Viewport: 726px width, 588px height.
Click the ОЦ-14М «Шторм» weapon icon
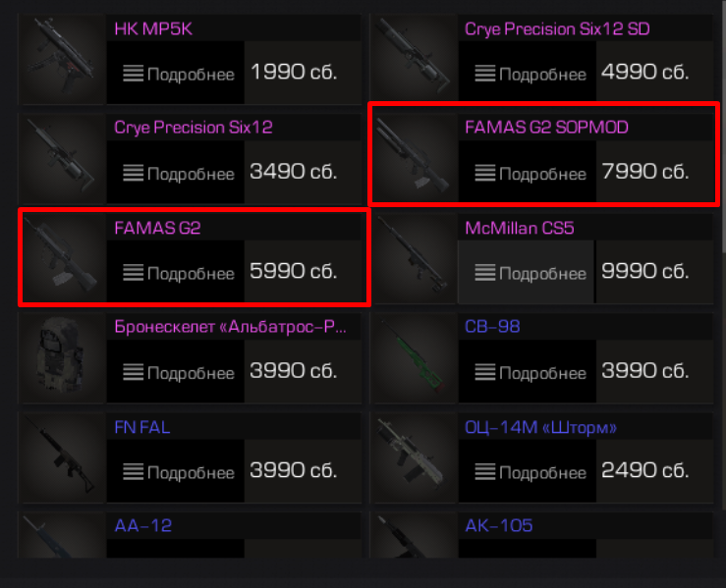415,457
